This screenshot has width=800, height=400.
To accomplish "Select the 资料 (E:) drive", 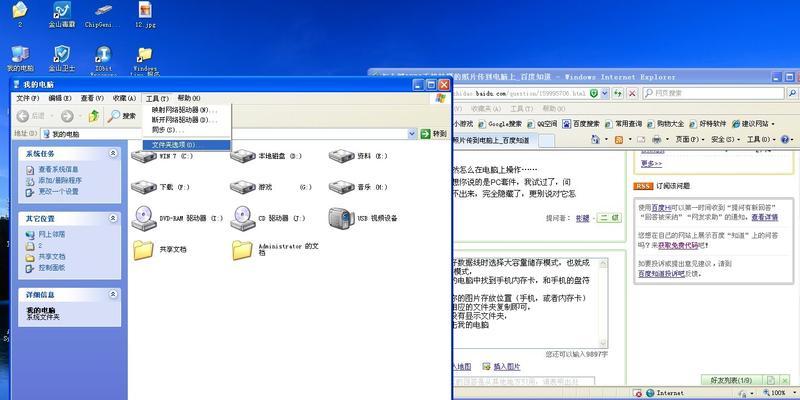I will tap(358, 156).
